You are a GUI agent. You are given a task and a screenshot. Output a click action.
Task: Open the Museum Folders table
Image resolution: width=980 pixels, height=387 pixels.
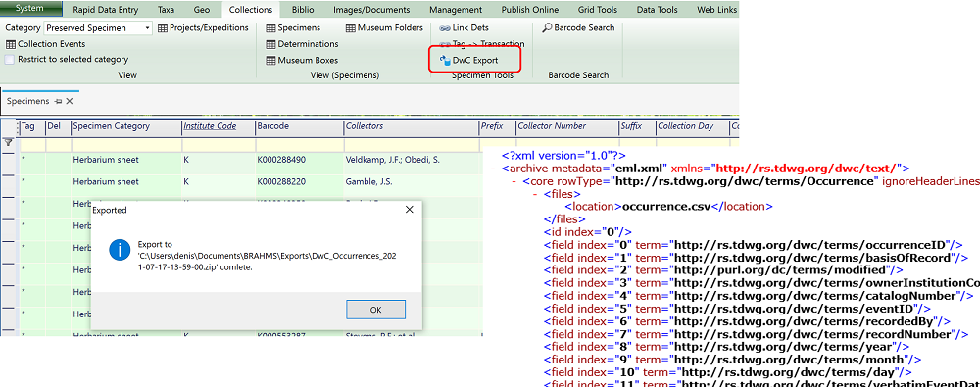(x=384, y=28)
